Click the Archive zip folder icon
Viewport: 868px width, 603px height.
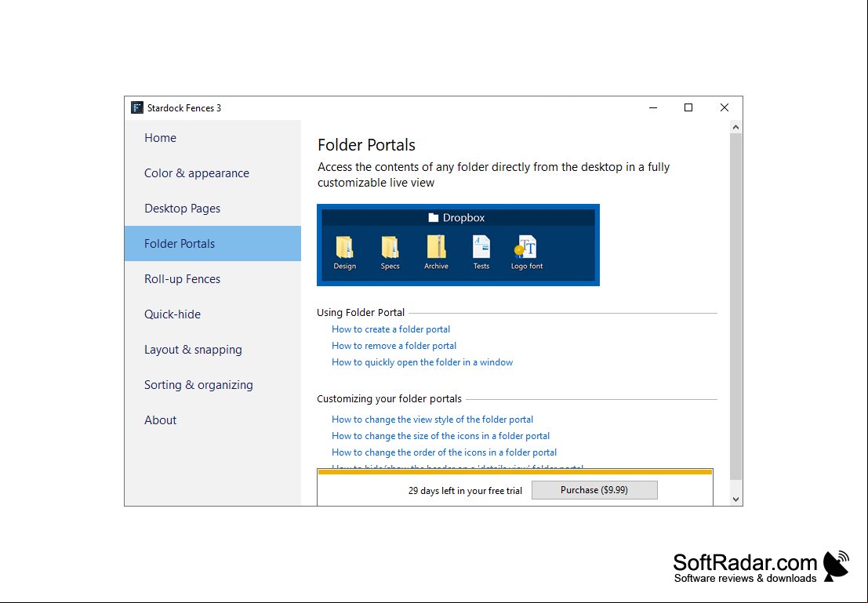coord(436,247)
